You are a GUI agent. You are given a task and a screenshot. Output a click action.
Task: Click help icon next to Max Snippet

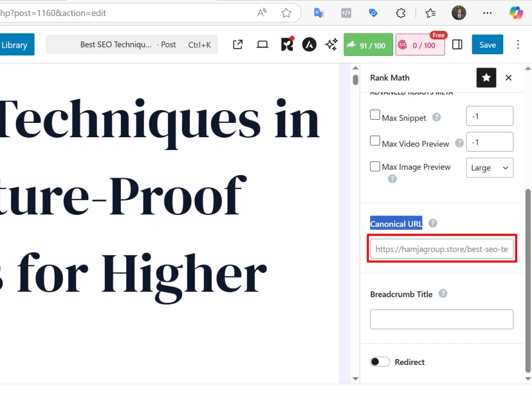pos(436,118)
